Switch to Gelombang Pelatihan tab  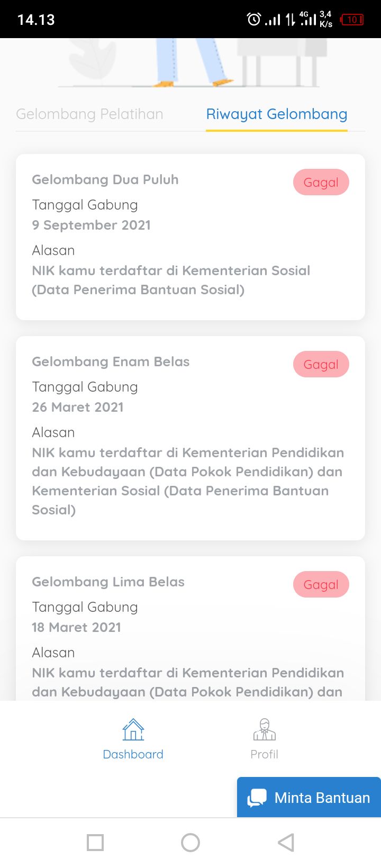point(89,114)
